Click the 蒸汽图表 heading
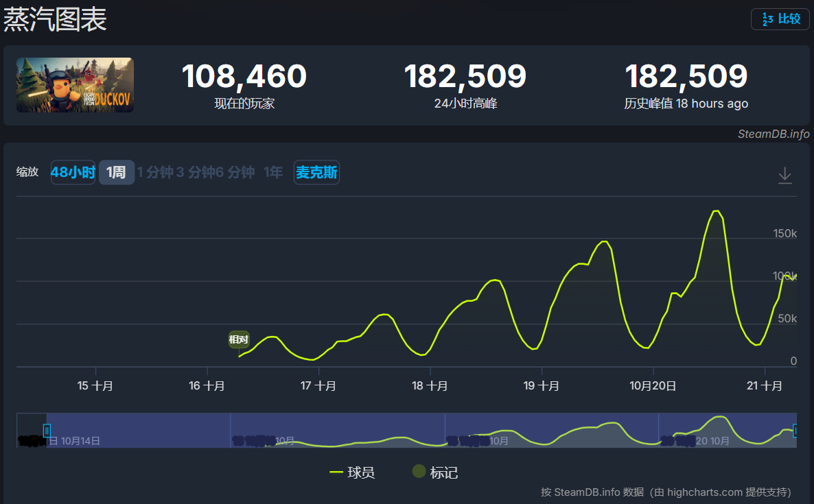The image size is (814, 504). tap(55, 20)
